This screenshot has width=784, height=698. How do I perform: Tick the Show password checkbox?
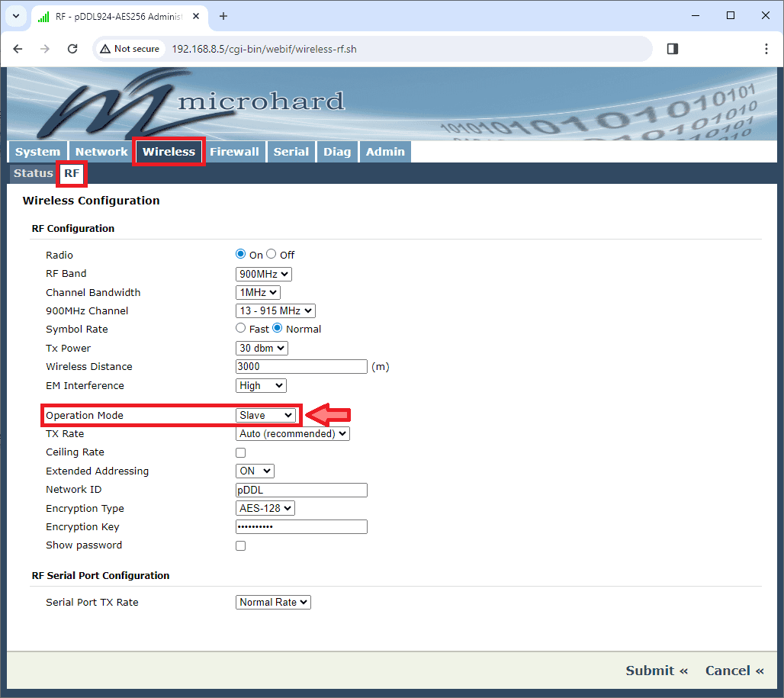(x=241, y=545)
